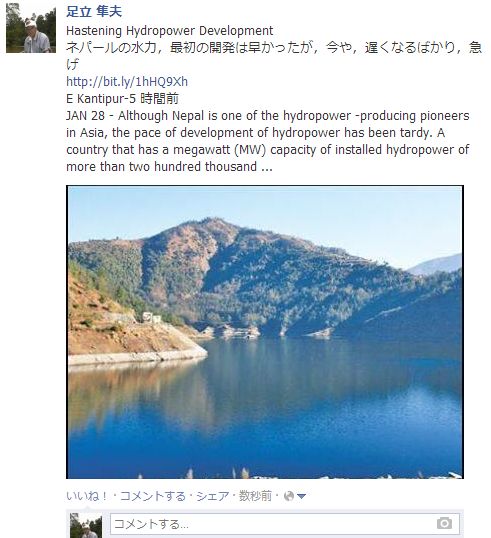Click the trailing ellipsis after two hundred thousand
Viewport: 491px width, 538px height.
pos(267,168)
